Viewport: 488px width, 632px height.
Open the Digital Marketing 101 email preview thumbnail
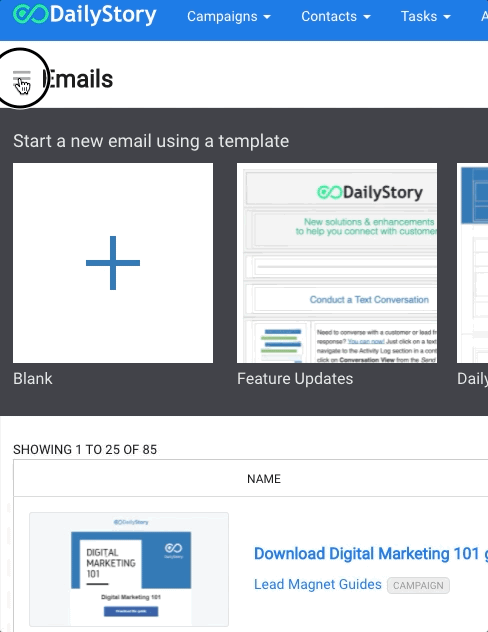129,569
